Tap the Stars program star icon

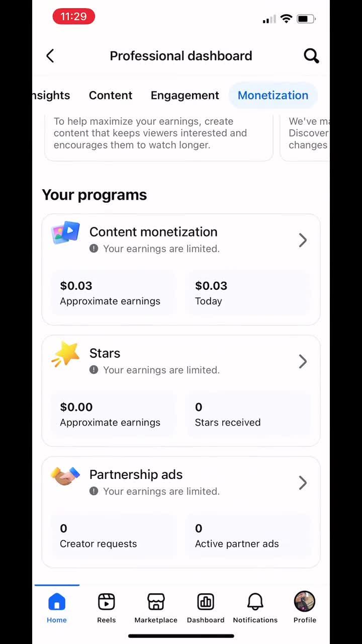click(66, 354)
